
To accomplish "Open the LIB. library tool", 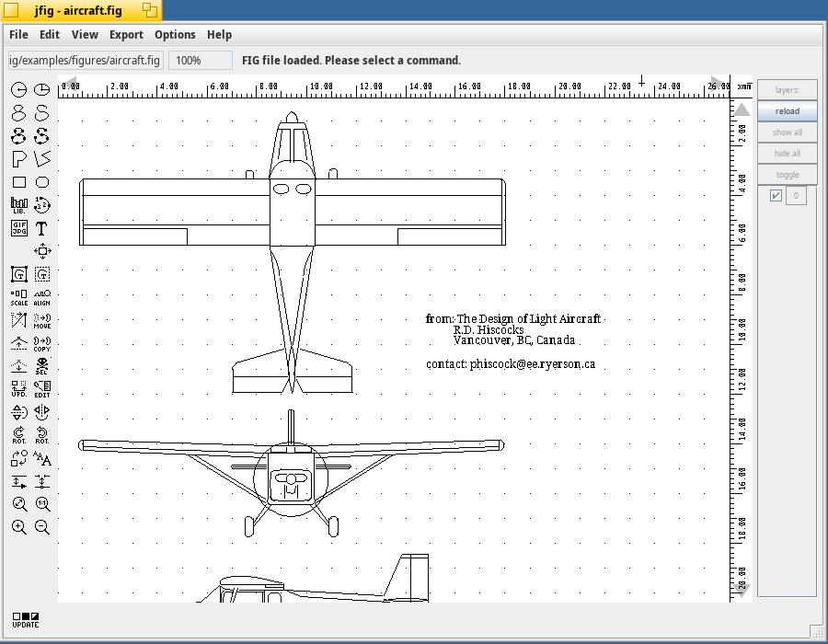I will tap(19, 205).
